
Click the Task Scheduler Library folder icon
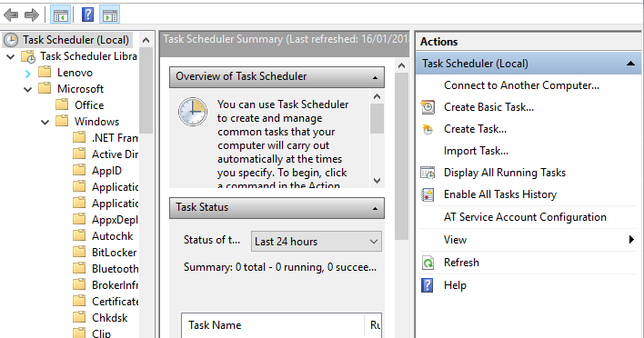[28, 56]
